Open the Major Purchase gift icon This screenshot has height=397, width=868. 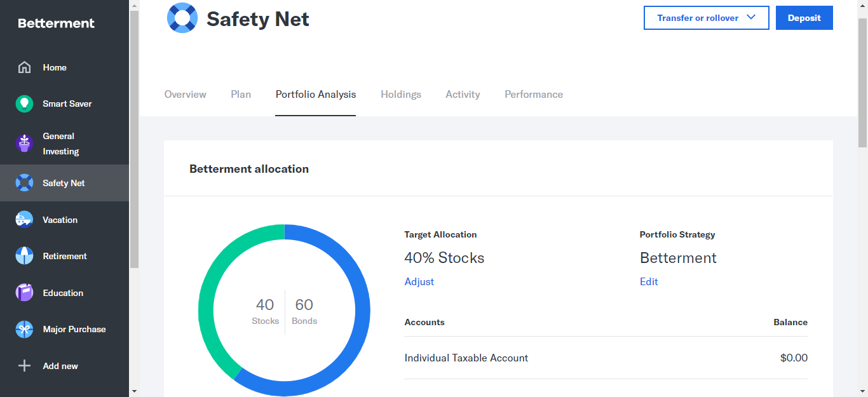click(24, 329)
